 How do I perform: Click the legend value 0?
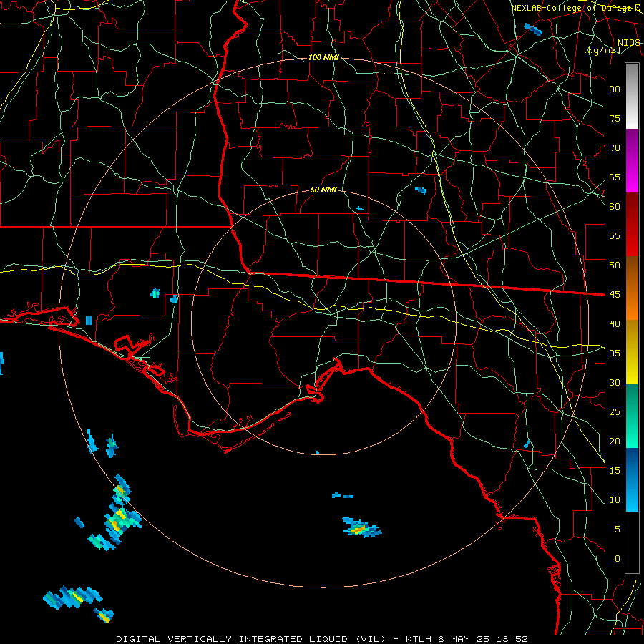pyautogui.click(x=618, y=559)
